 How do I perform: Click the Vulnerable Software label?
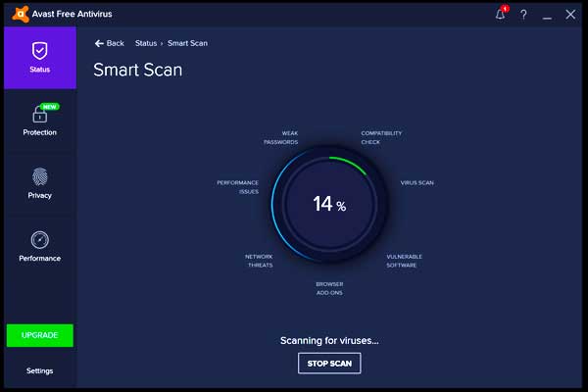click(404, 261)
